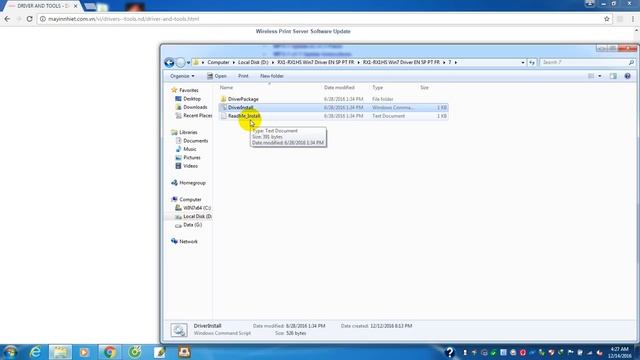The width and height of the screenshot is (640, 360).
Task: Click the first RX1-RX1HS Win7 Driver breadcrumb
Action: tap(316, 62)
